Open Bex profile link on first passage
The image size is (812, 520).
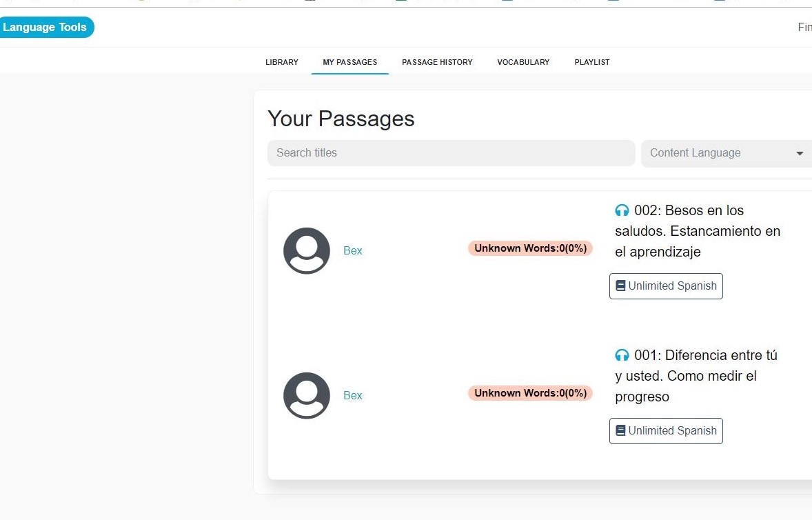click(353, 250)
